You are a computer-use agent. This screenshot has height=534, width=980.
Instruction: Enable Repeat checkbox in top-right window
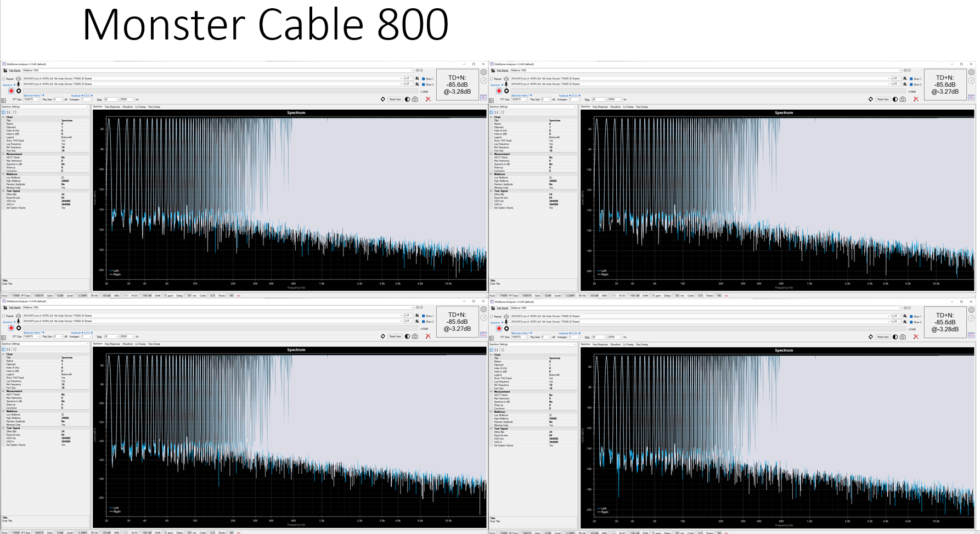coord(492,78)
